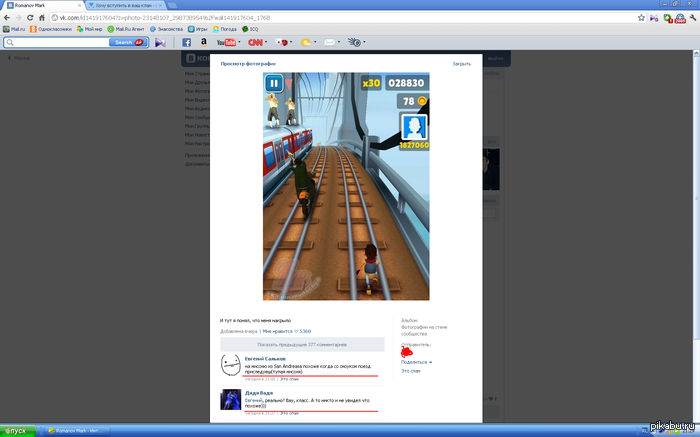Open the Facebook toolbar shortcut

[187, 43]
